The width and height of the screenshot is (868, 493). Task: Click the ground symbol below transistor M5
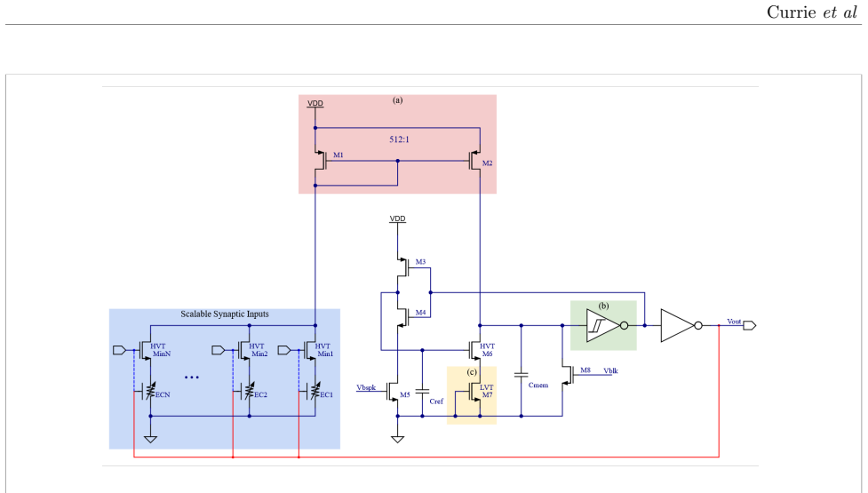(x=397, y=440)
